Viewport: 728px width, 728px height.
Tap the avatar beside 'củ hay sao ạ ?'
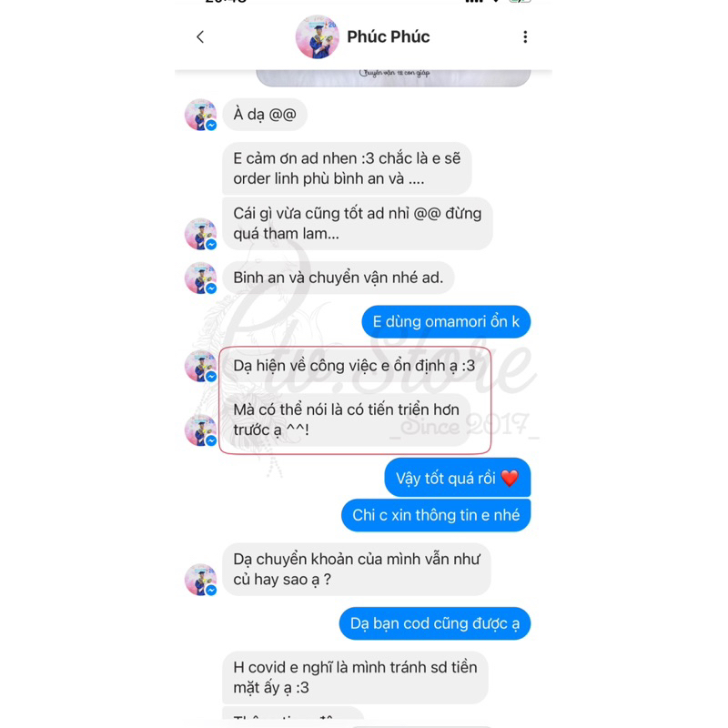coord(200,580)
